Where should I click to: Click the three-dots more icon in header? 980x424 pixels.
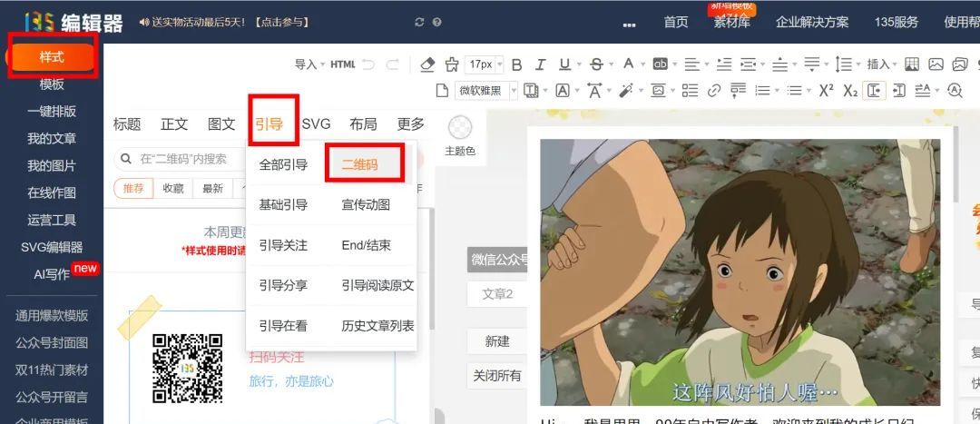[630, 25]
